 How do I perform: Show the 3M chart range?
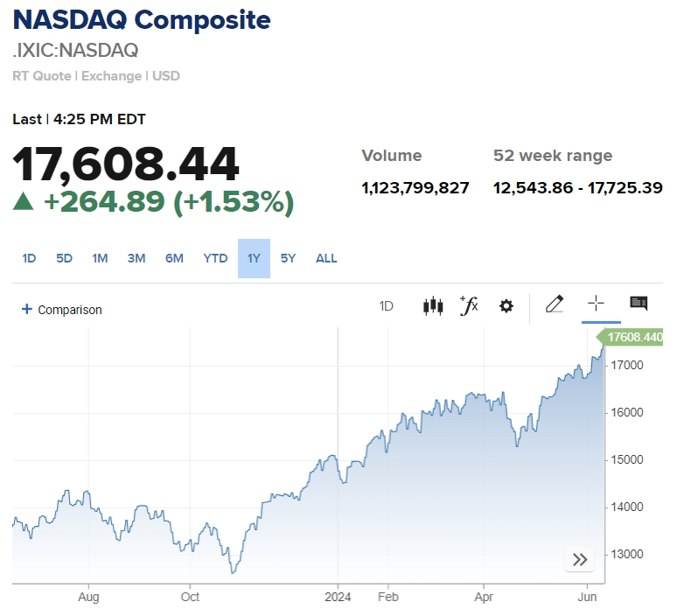tap(136, 258)
